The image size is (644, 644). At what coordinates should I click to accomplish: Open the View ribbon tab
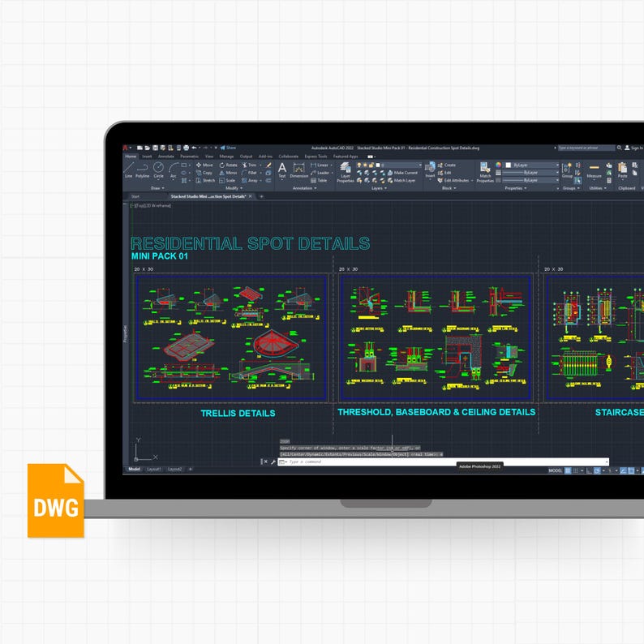[209, 157]
